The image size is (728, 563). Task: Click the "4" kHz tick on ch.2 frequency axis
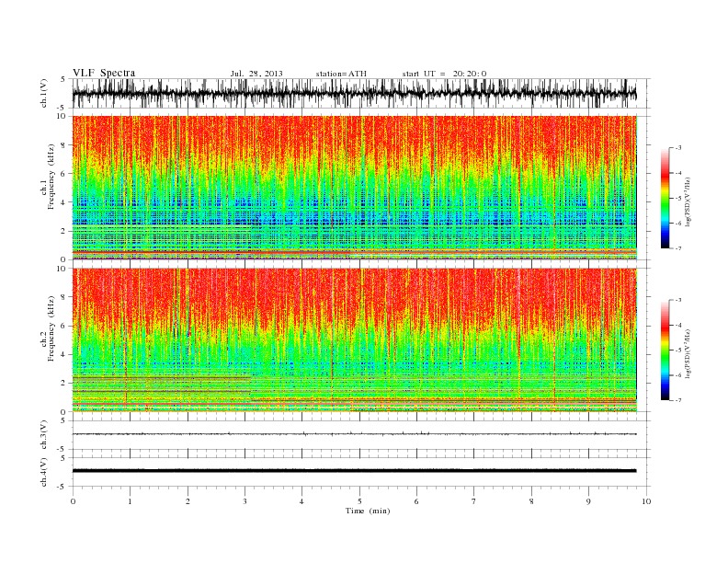point(63,355)
